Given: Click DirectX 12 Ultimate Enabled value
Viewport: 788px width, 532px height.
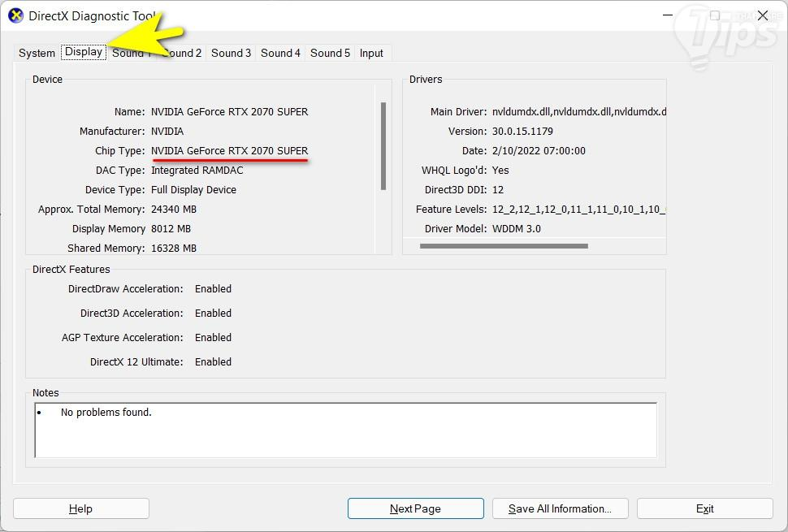Looking at the screenshot, I should [213, 361].
